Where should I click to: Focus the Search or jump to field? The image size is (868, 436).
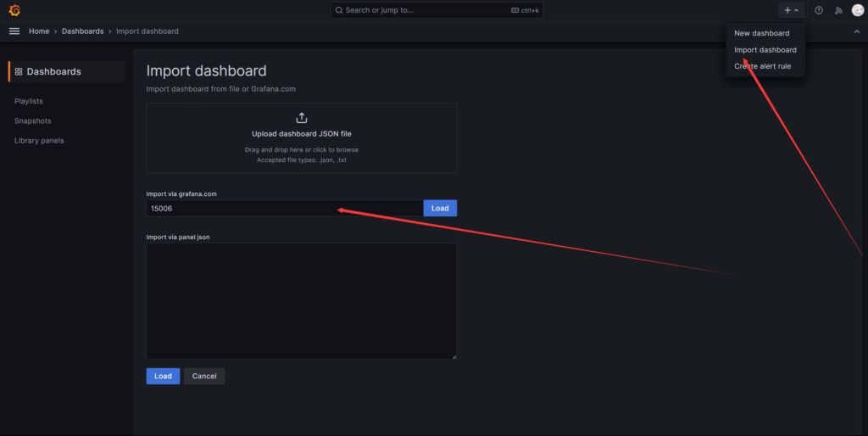[437, 10]
